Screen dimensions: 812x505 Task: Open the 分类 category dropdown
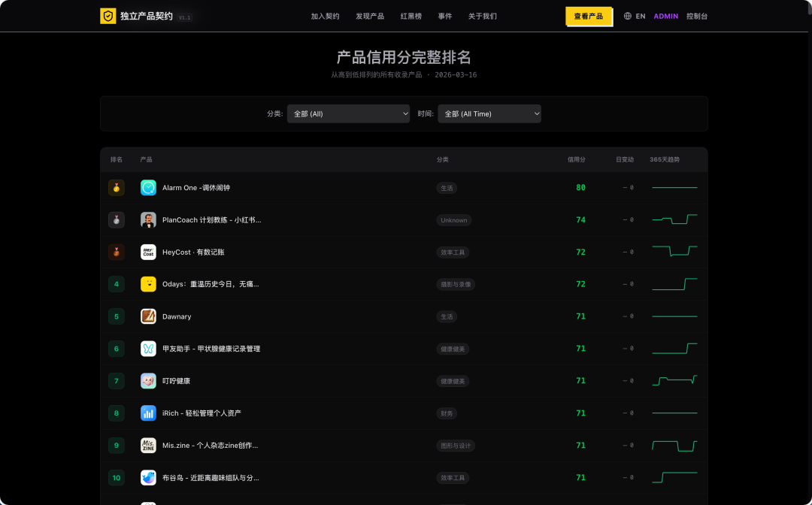[348, 113]
